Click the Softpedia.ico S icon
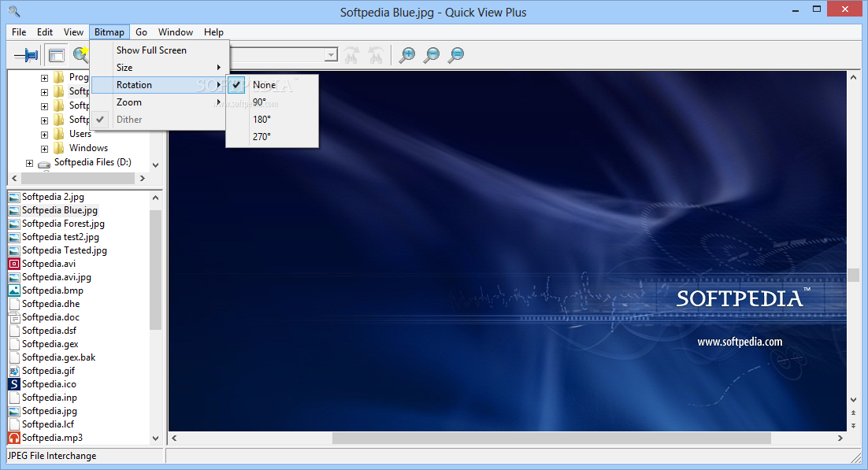The image size is (868, 470). pyautogui.click(x=14, y=384)
